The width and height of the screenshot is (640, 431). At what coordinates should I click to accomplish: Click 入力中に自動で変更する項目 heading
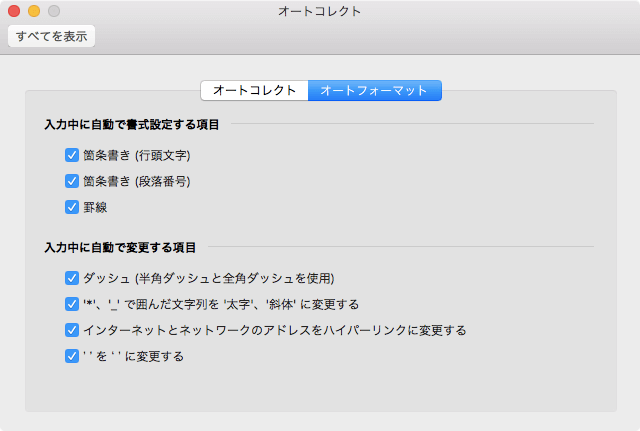[x=120, y=247]
